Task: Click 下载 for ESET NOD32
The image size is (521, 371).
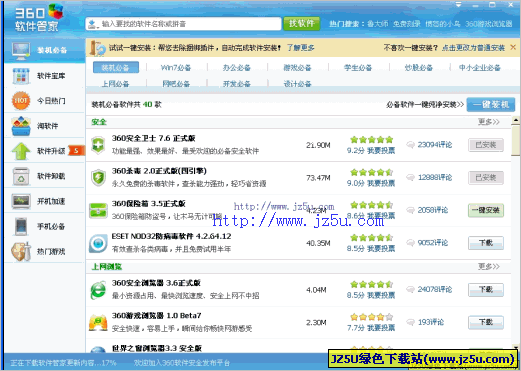Action: pos(486,243)
